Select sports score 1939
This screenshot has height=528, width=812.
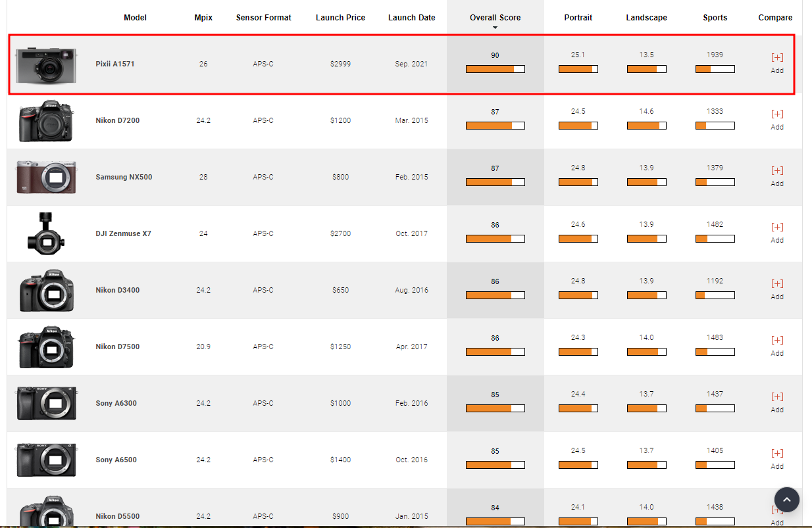click(x=715, y=55)
